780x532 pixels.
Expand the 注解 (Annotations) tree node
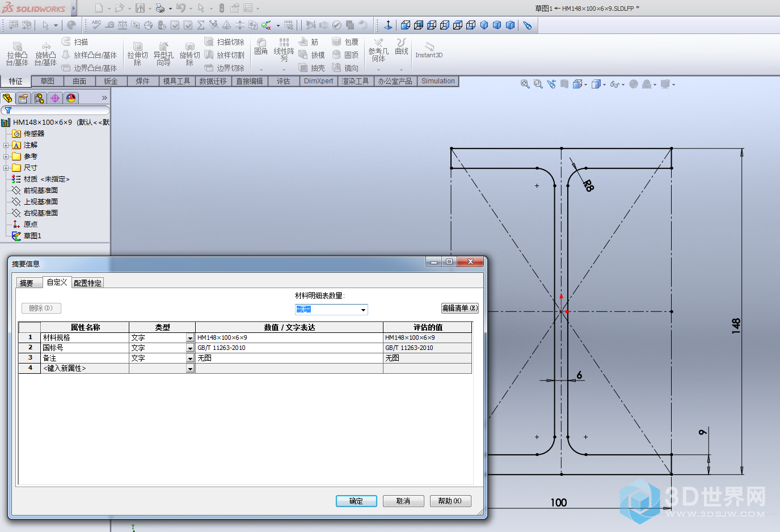click(x=6, y=145)
